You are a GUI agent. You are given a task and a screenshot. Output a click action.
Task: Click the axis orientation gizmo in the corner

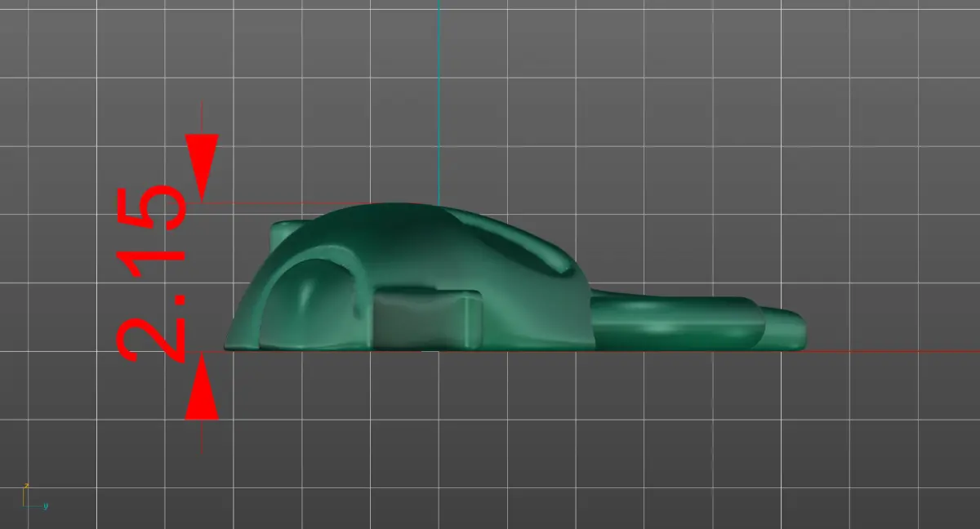(x=34, y=497)
